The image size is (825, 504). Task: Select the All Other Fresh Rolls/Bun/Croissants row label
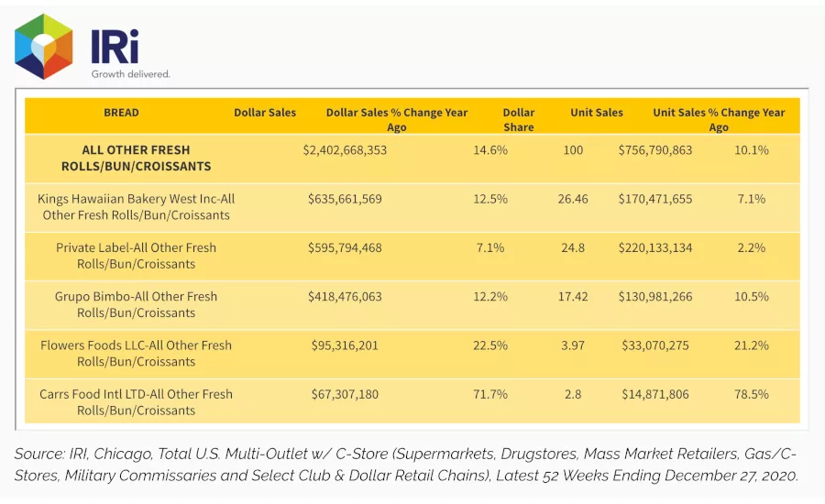click(x=137, y=158)
